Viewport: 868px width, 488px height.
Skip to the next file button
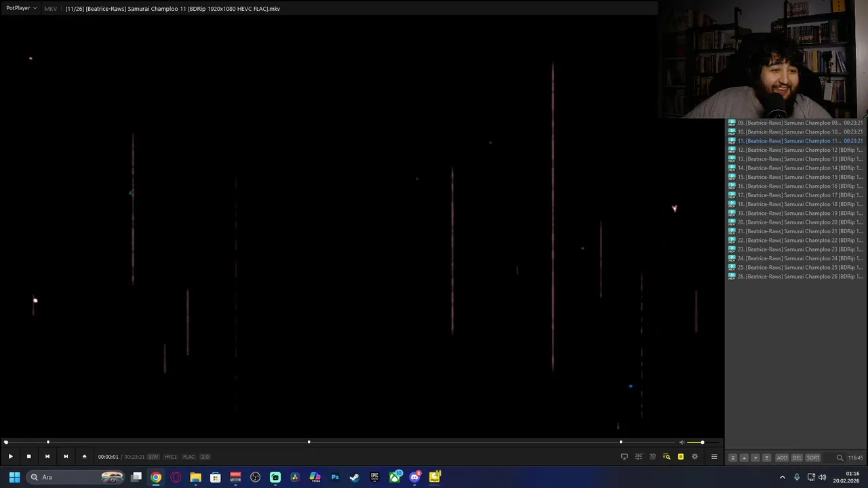pyautogui.click(x=66, y=457)
